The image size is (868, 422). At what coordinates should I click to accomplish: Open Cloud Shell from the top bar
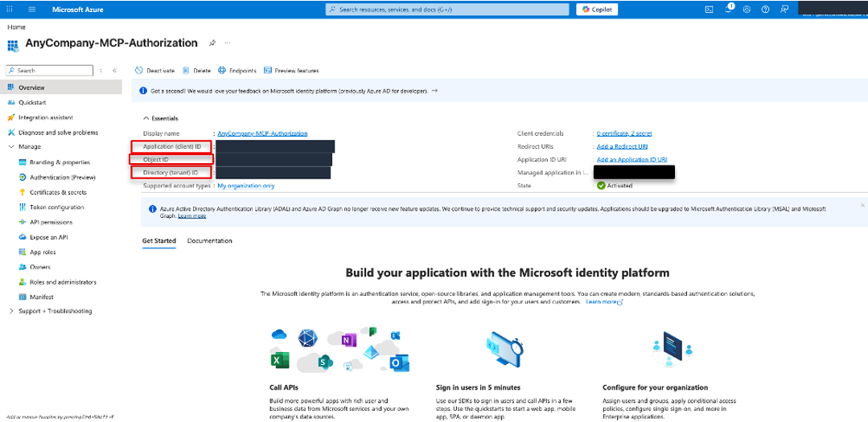(x=709, y=10)
